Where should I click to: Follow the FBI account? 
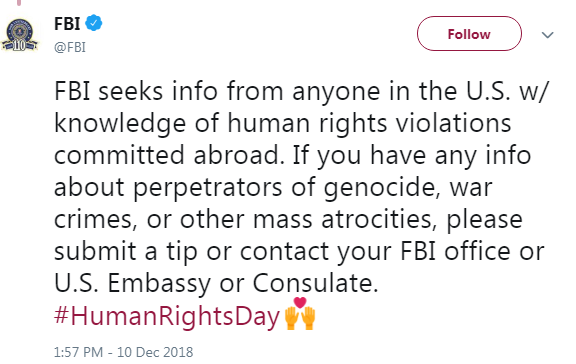[469, 34]
